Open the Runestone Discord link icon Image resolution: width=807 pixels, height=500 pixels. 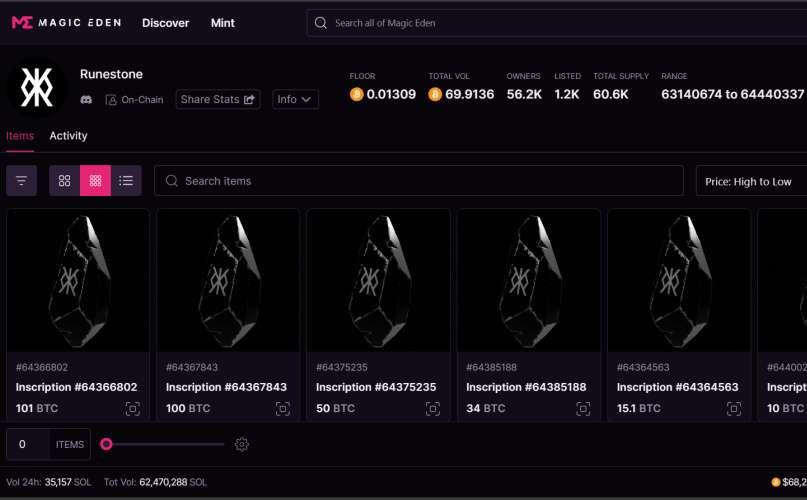(x=86, y=100)
